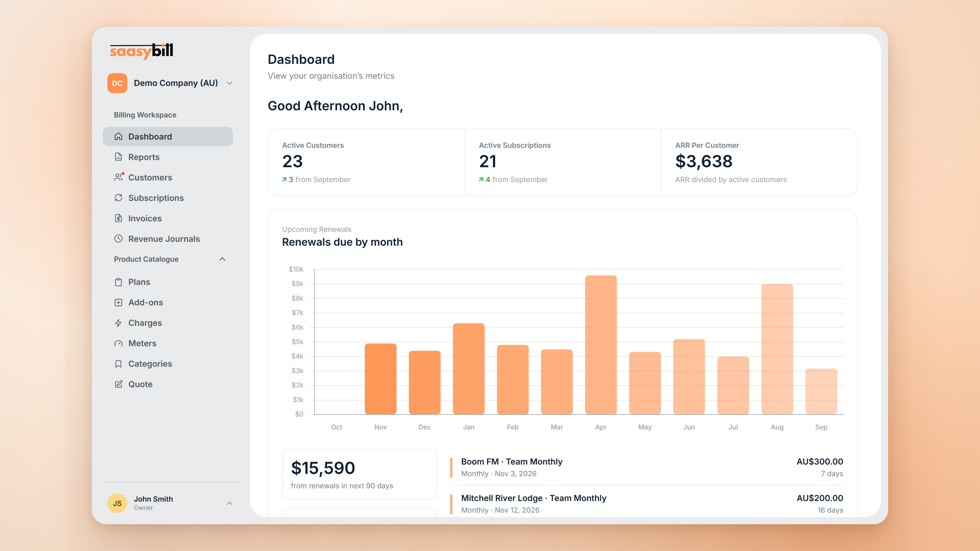Click the Quote pencil-edit icon
The image size is (980, 551).
click(x=118, y=384)
